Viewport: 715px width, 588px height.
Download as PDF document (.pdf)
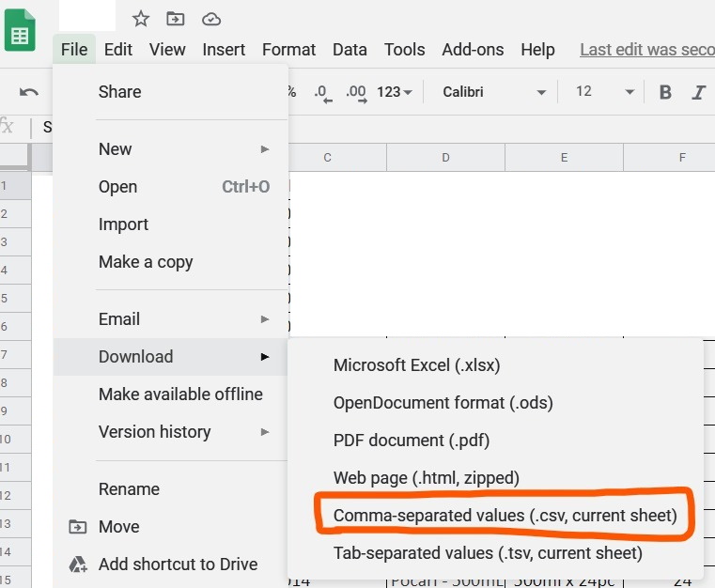point(496,441)
